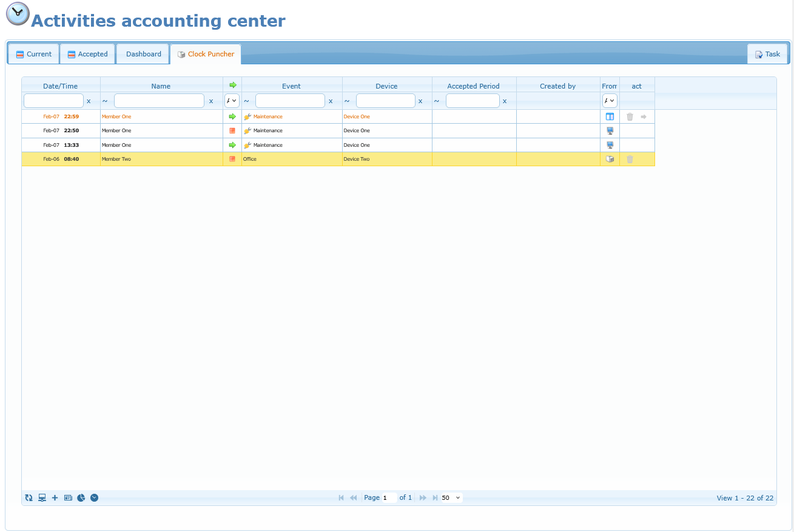The width and height of the screenshot is (794, 532).
Task: Open the From column filter dropdown
Action: [610, 101]
